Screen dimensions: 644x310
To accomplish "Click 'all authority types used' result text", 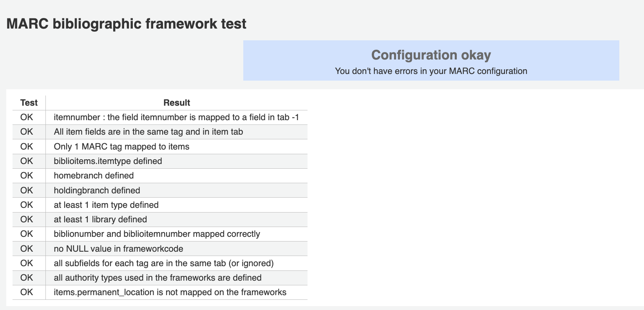I will (157, 278).
